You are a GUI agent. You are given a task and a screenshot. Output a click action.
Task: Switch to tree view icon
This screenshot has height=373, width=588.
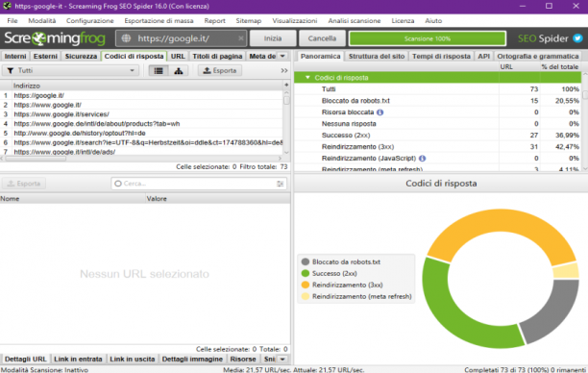[179, 70]
